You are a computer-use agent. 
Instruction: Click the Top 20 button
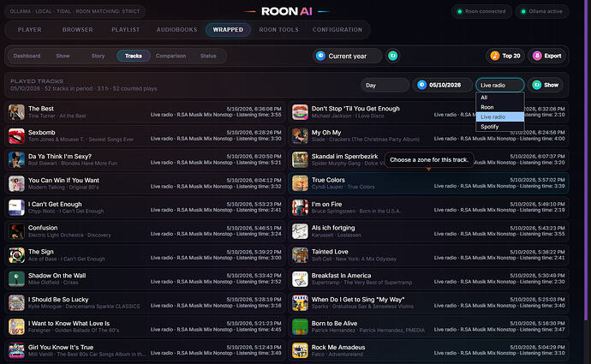(505, 56)
